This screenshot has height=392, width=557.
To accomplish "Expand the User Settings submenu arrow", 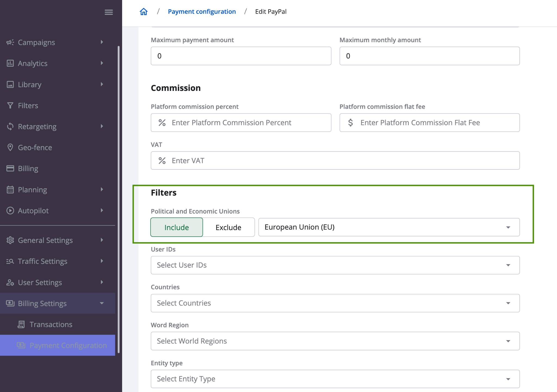I will tap(102, 282).
